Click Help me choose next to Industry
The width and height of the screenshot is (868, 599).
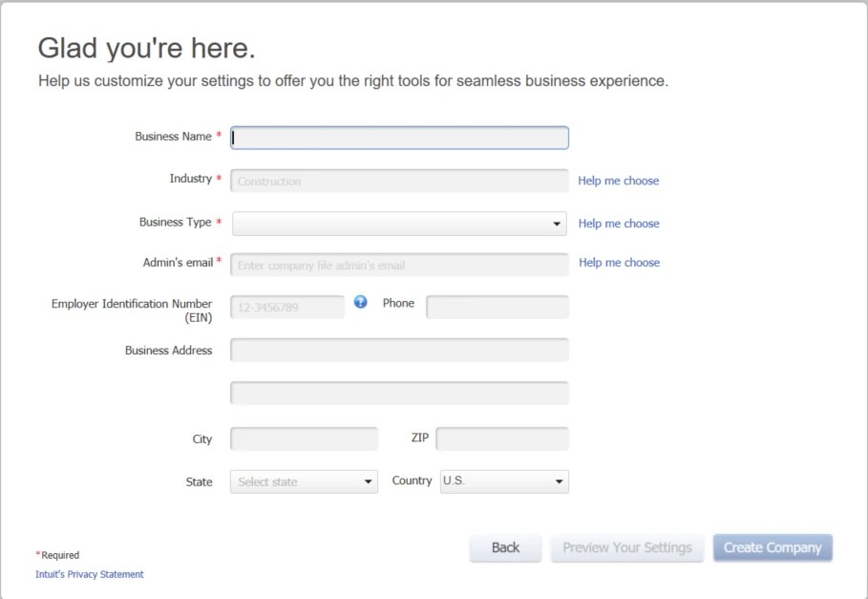tap(619, 181)
